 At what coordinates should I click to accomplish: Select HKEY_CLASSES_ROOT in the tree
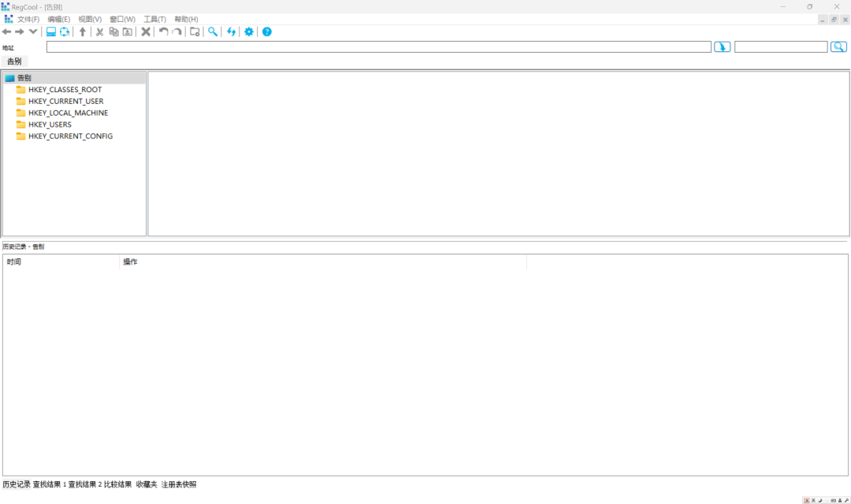click(x=65, y=90)
